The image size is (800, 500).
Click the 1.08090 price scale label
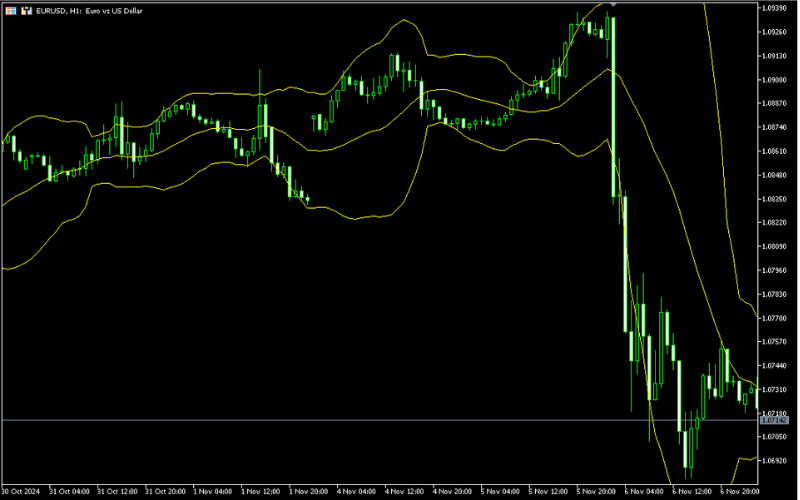click(x=774, y=247)
